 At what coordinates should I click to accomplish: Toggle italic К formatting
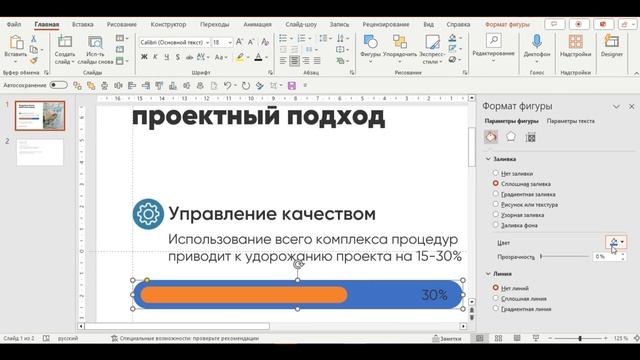click(x=156, y=57)
